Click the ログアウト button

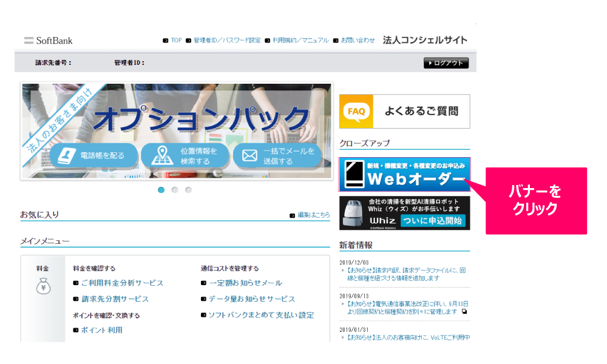pos(446,63)
